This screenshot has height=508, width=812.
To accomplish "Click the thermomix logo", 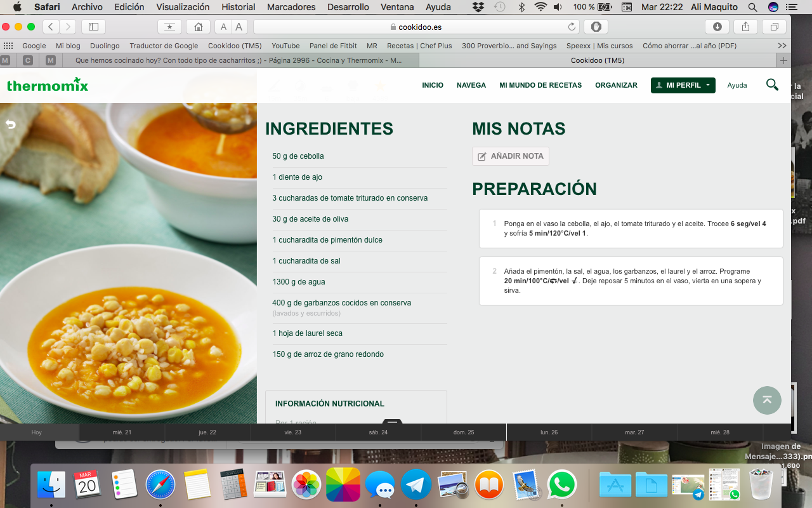I will point(48,84).
